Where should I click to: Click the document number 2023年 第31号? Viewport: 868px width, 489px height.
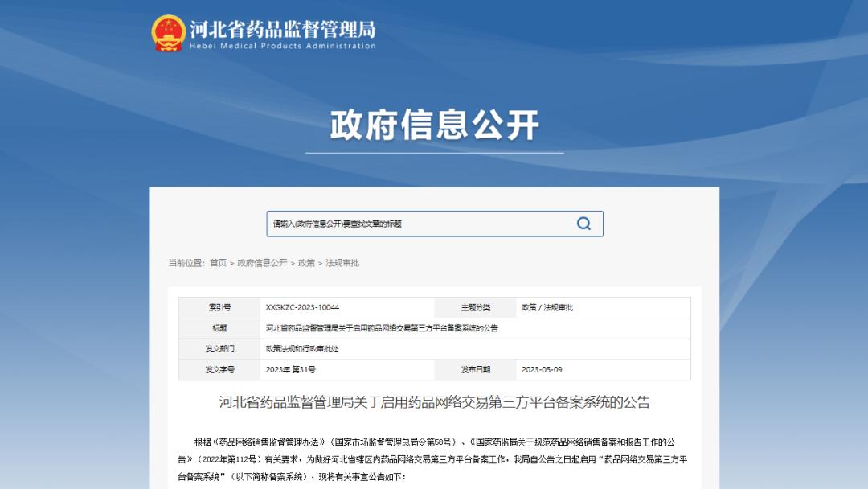point(293,369)
